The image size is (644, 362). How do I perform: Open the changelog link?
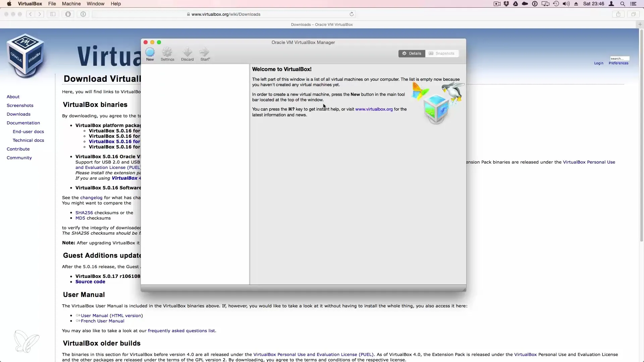pyautogui.click(x=91, y=198)
